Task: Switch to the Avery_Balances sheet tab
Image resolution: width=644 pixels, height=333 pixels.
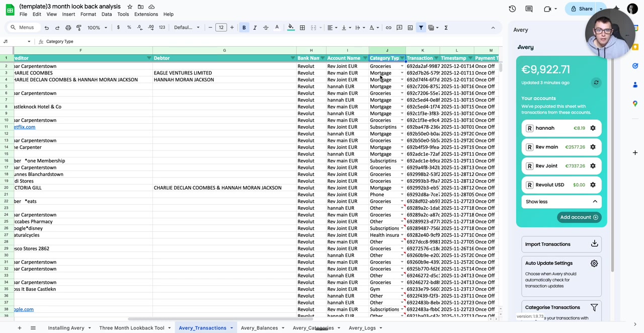Action: click(x=259, y=327)
